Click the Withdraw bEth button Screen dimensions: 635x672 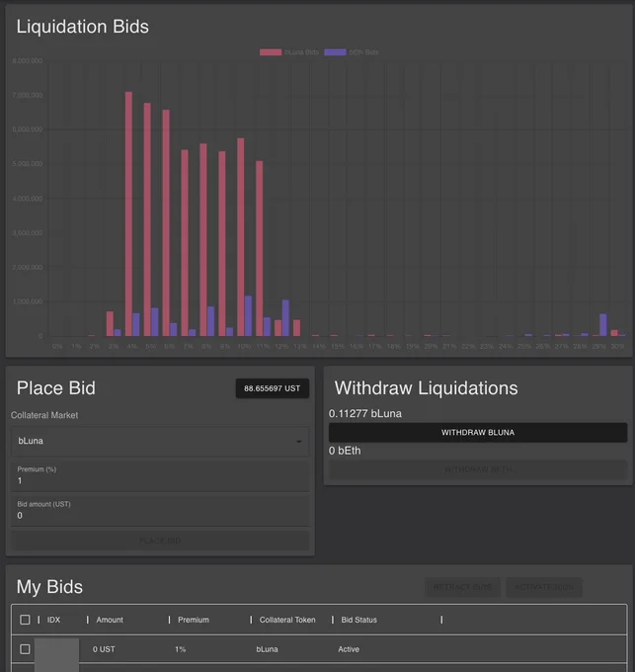click(x=478, y=469)
